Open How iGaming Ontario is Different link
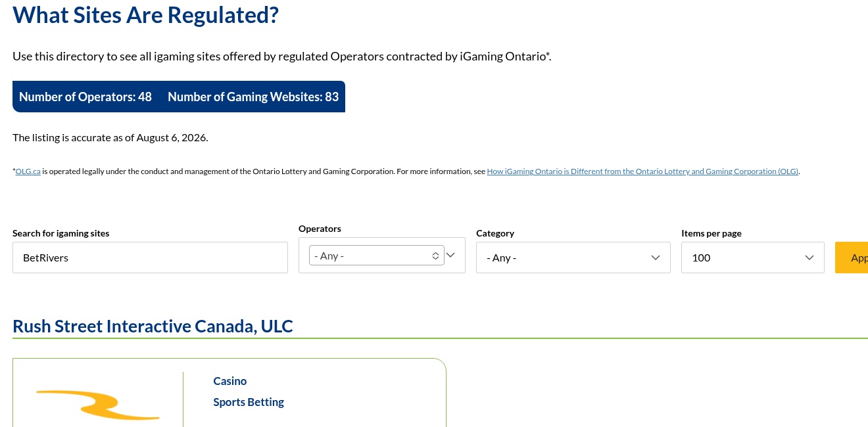868x427 pixels. (x=642, y=171)
